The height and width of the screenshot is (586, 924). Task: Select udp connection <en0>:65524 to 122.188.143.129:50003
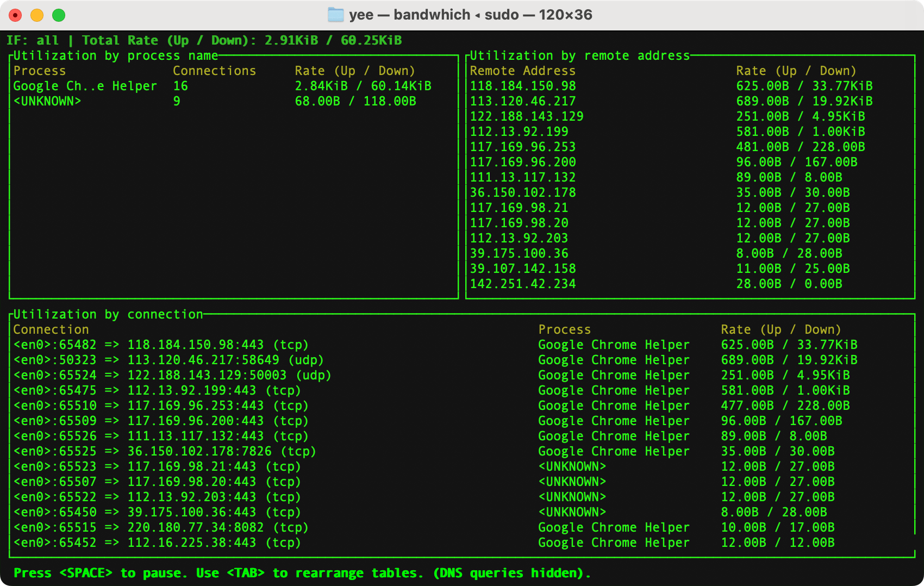point(172,375)
